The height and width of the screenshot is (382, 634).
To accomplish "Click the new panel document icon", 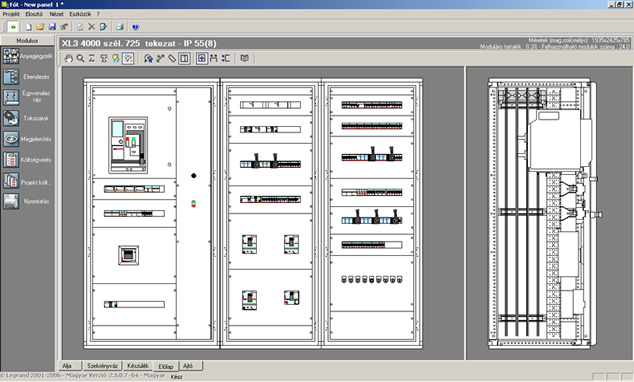I will 80,27.
